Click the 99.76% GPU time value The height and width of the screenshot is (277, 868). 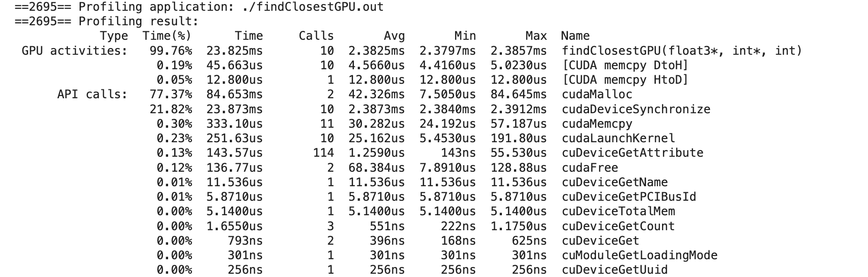171,51
